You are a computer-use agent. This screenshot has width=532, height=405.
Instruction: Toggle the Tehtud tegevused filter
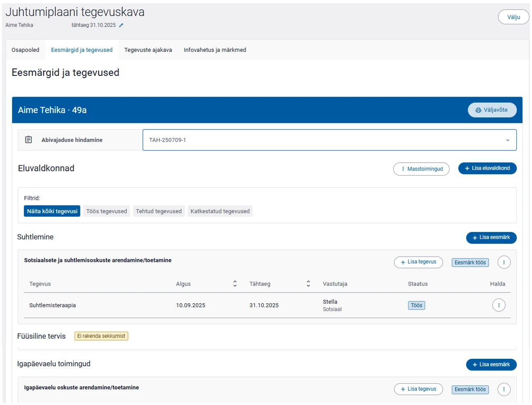click(x=159, y=211)
